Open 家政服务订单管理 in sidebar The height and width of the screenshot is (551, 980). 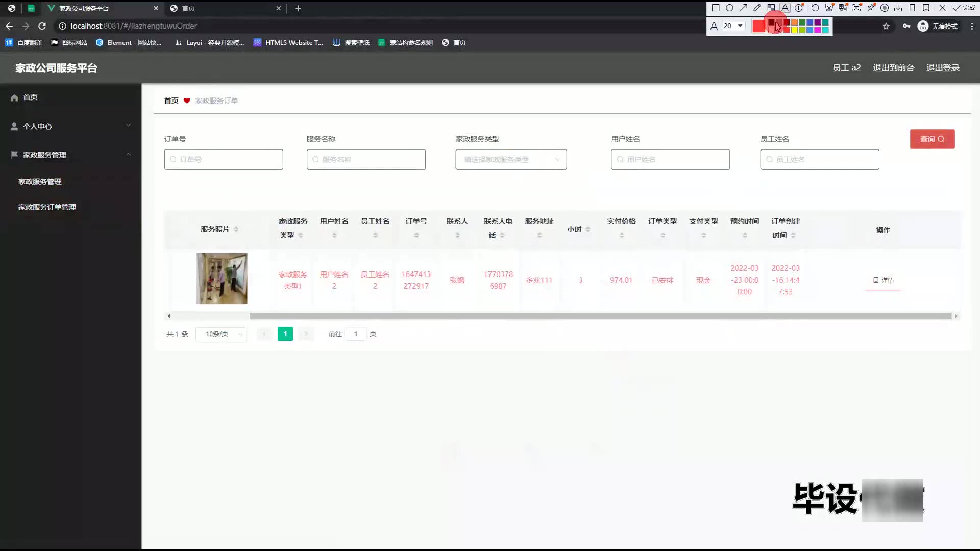pyautogui.click(x=47, y=207)
